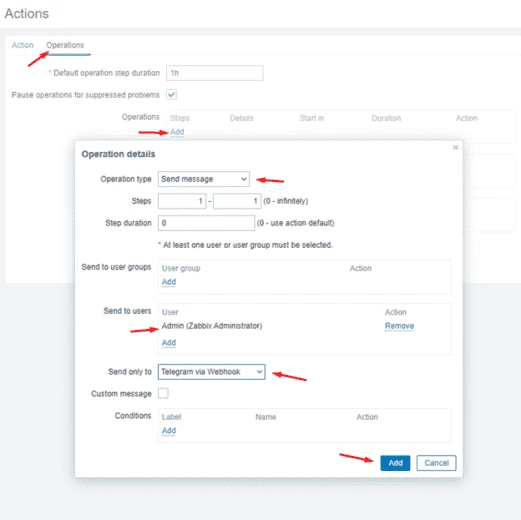Click the second Steps to field

237,201
